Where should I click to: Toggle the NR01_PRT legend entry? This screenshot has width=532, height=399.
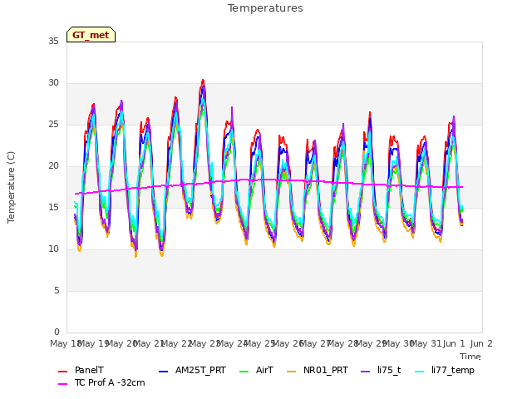318,370
